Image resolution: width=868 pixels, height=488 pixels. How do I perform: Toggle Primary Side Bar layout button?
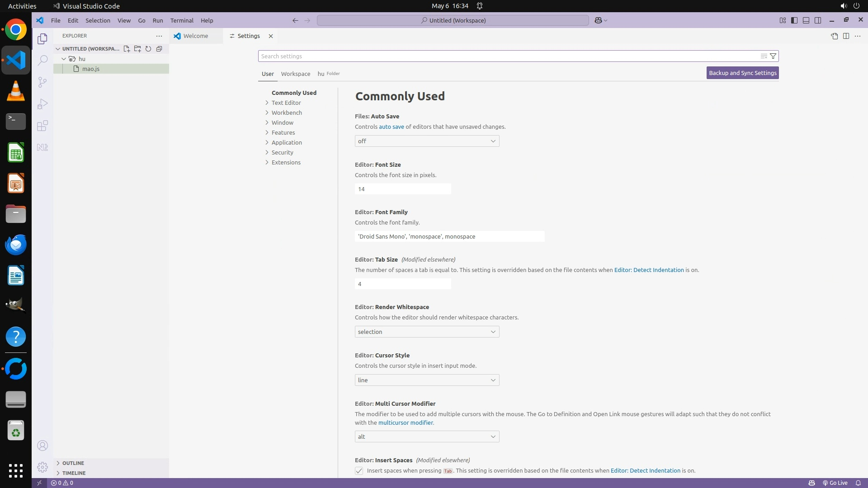tap(794, 20)
